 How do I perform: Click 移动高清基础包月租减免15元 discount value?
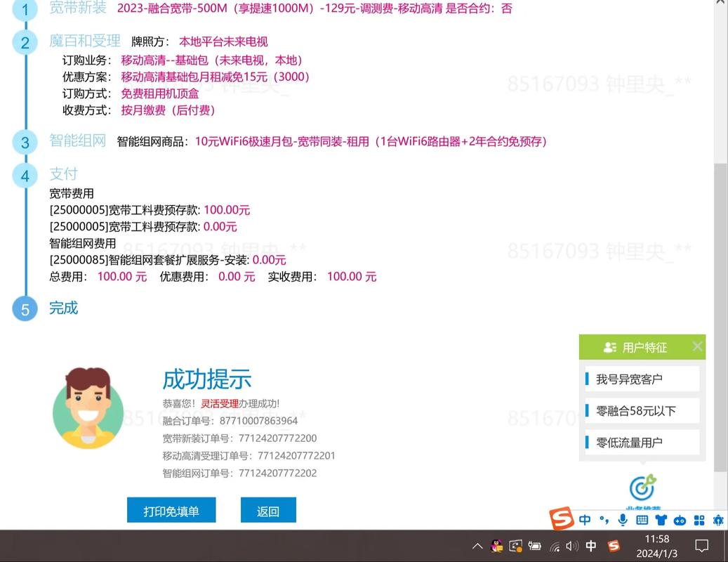coord(215,77)
